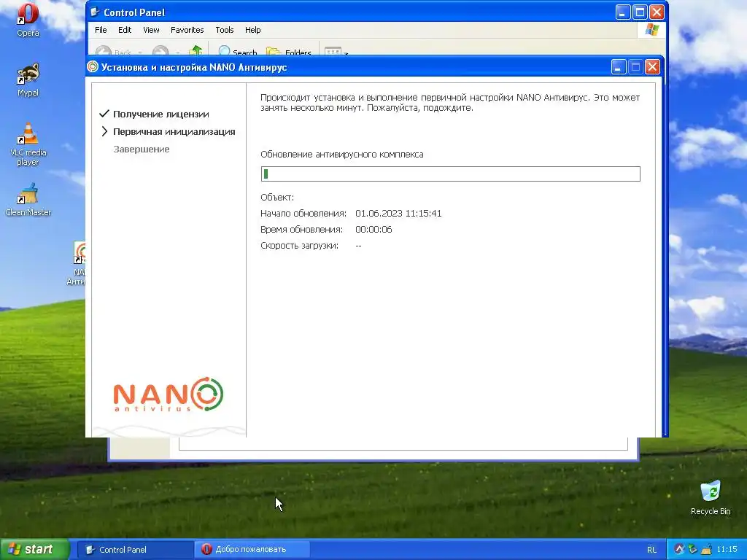Click the Start button
747x560 pixels.
point(34,549)
